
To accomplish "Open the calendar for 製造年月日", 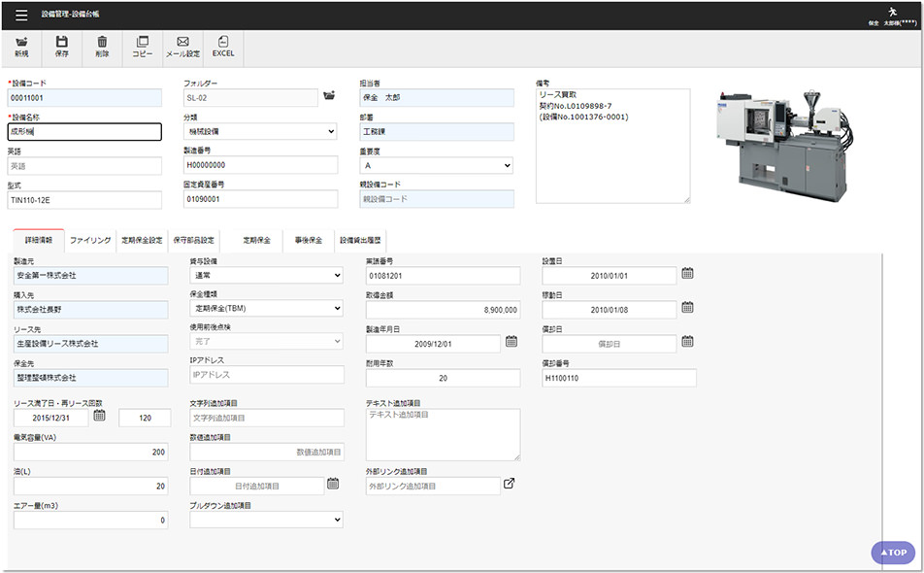I will (511, 341).
